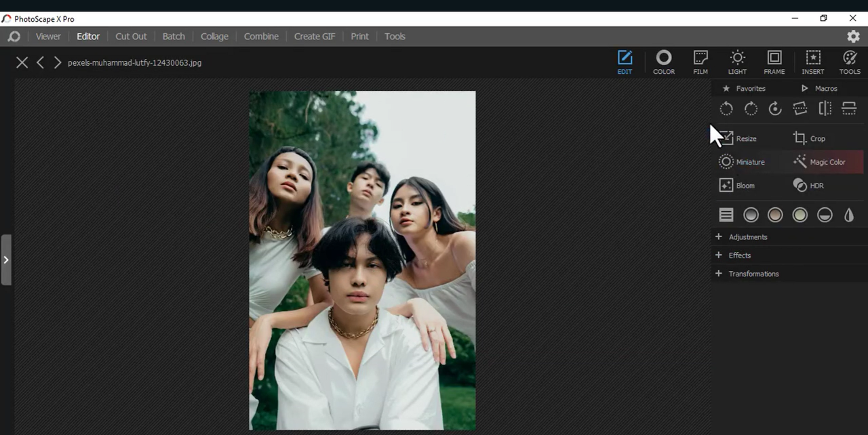Rotate image clockwise 90 degrees
The width and height of the screenshot is (868, 435).
click(751, 108)
